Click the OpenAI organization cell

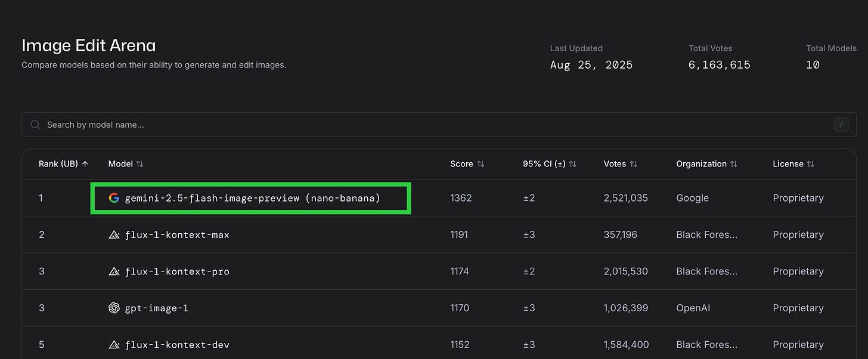tap(693, 308)
